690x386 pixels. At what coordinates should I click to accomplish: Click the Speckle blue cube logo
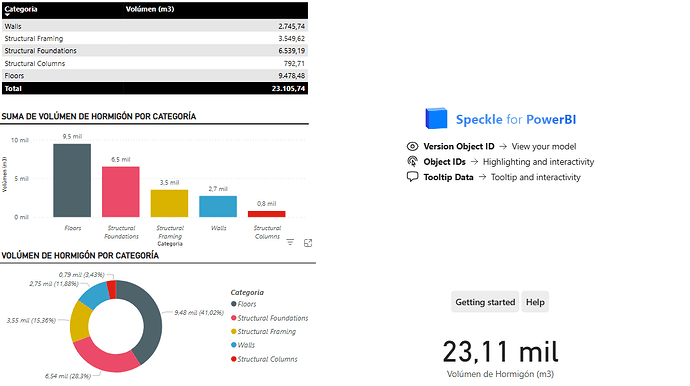pyautogui.click(x=436, y=118)
